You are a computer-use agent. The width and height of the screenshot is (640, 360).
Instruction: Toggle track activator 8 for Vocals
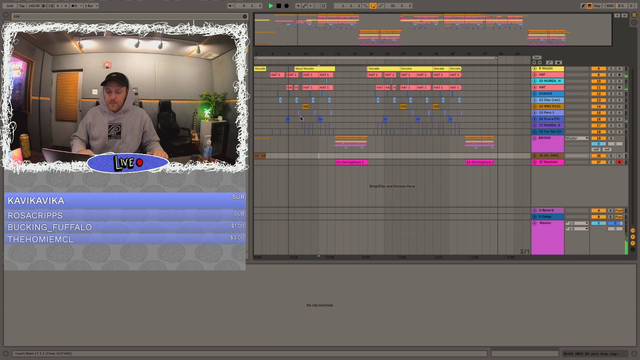(598, 69)
